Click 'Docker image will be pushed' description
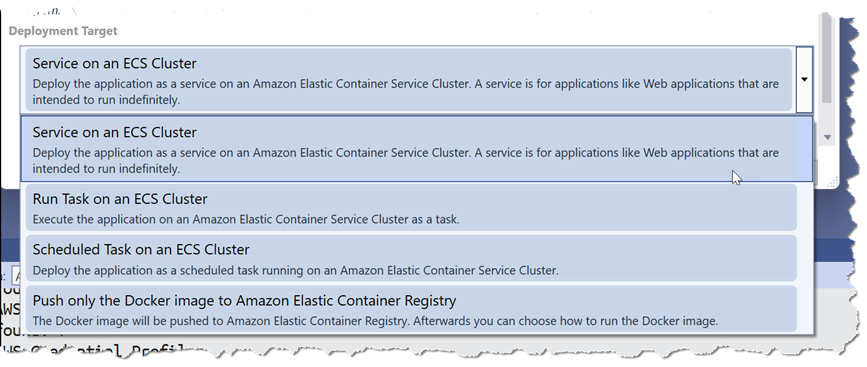Image resolution: width=867 pixels, height=367 pixels. 375,321
